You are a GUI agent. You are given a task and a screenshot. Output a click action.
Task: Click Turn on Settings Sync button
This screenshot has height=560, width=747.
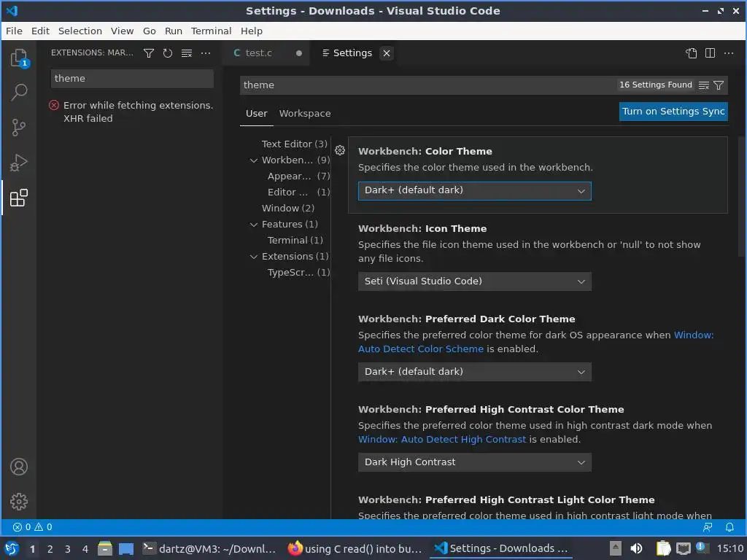pyautogui.click(x=673, y=112)
